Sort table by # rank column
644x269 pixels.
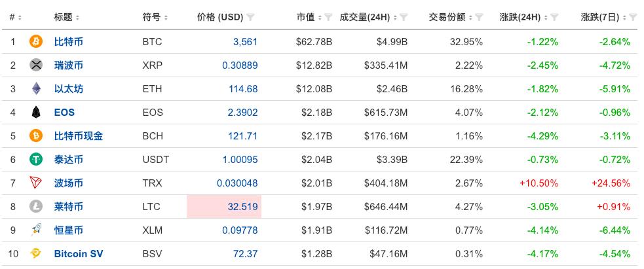coord(16,17)
